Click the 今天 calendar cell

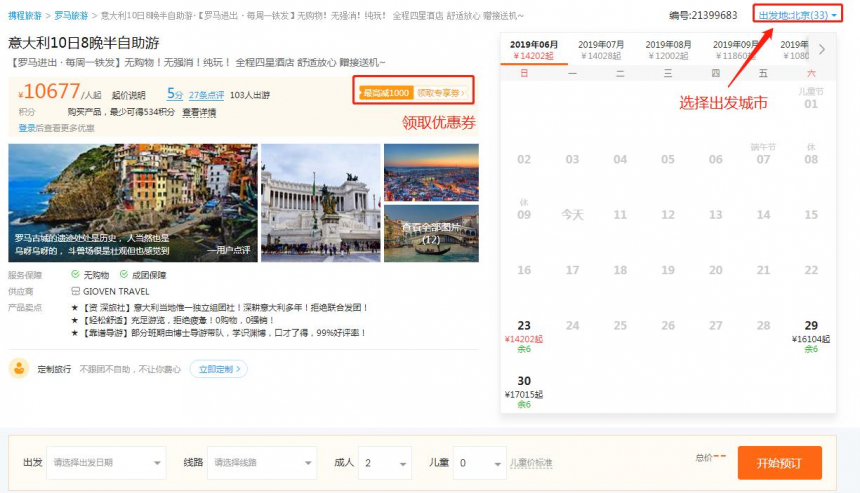[572, 214]
